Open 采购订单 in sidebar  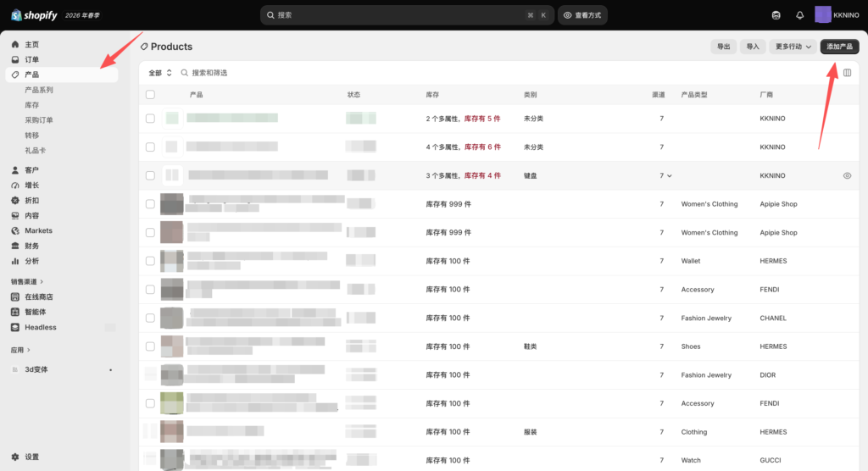[x=39, y=120]
